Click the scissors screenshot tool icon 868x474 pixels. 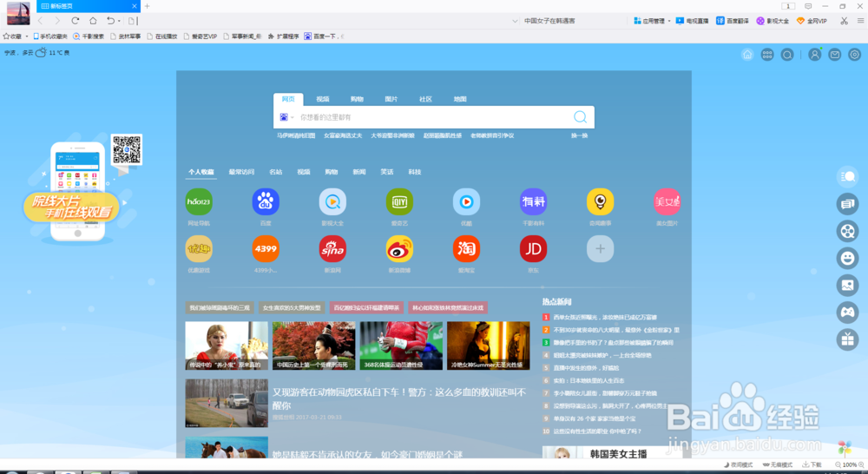[x=845, y=21]
